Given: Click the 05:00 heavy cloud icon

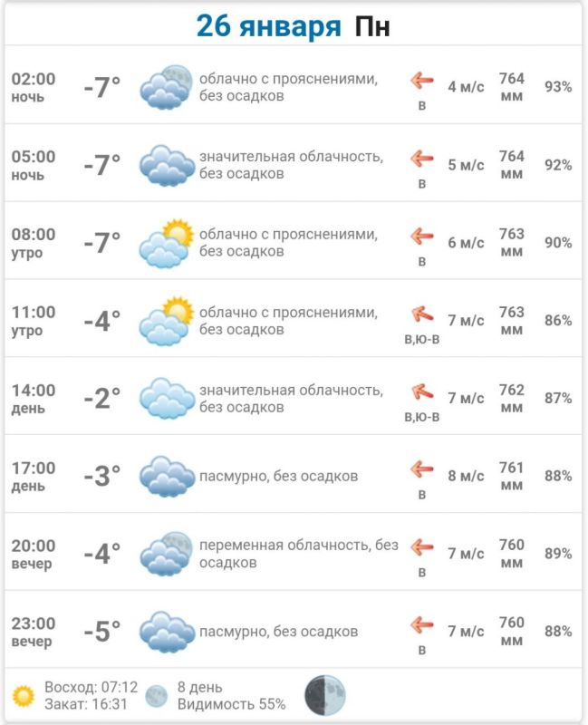Looking at the screenshot, I should coord(167,165).
